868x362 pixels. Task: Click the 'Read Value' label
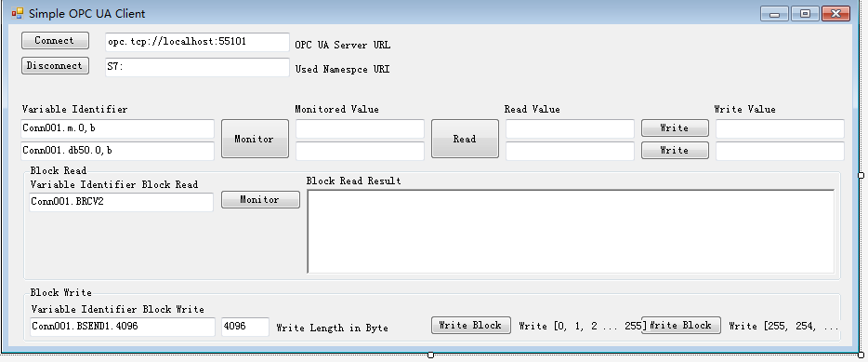tap(532, 109)
